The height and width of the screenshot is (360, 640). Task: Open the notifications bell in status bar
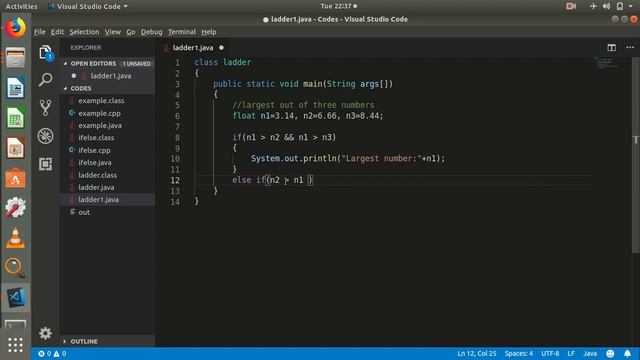coord(627,353)
